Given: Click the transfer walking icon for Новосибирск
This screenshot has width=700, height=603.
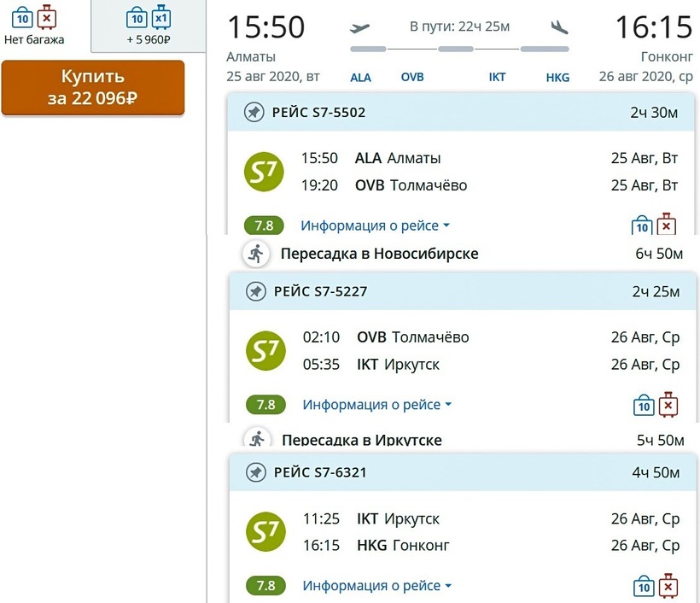Looking at the screenshot, I should coord(255,254).
